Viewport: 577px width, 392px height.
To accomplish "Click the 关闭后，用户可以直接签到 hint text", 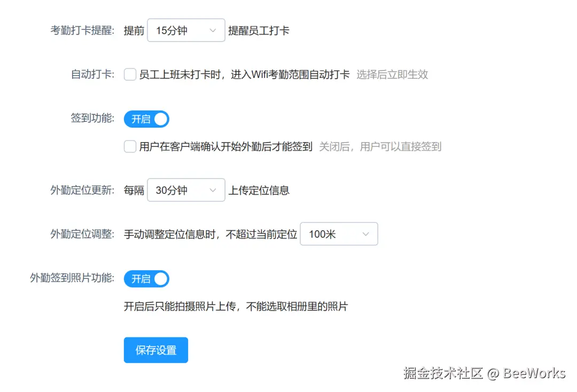I will (380, 146).
